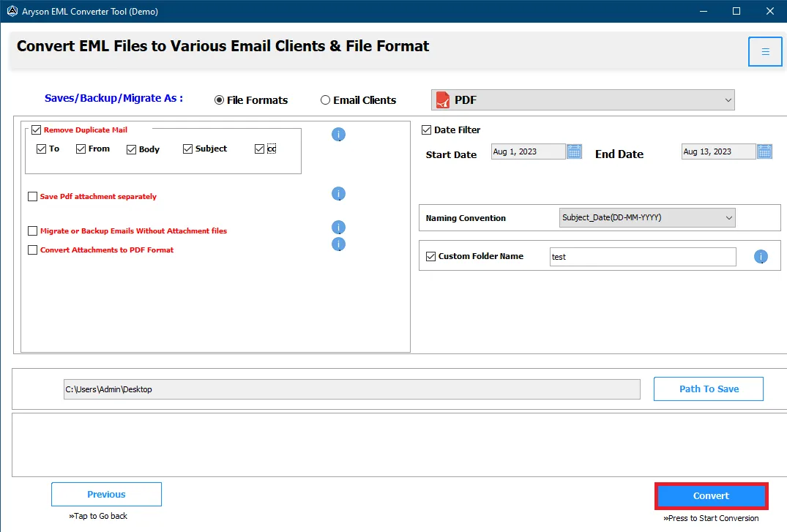Uncheck Remove Duplicate Mail checkbox
This screenshot has width=787, height=532.
pyautogui.click(x=36, y=130)
